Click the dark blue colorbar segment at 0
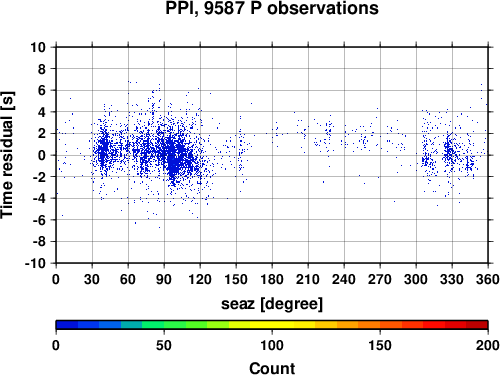 pyautogui.click(x=67, y=325)
